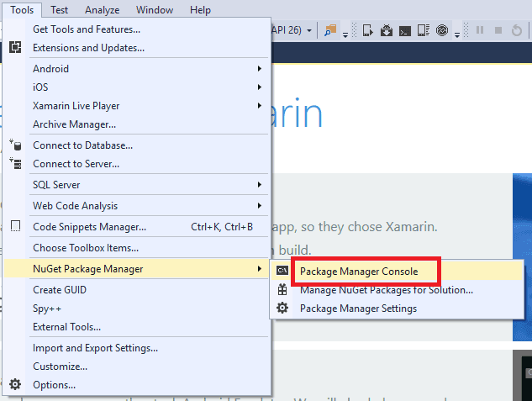The image size is (532, 401).
Task: Click the find-in-files folder toolbar icon
Action: (x=330, y=31)
